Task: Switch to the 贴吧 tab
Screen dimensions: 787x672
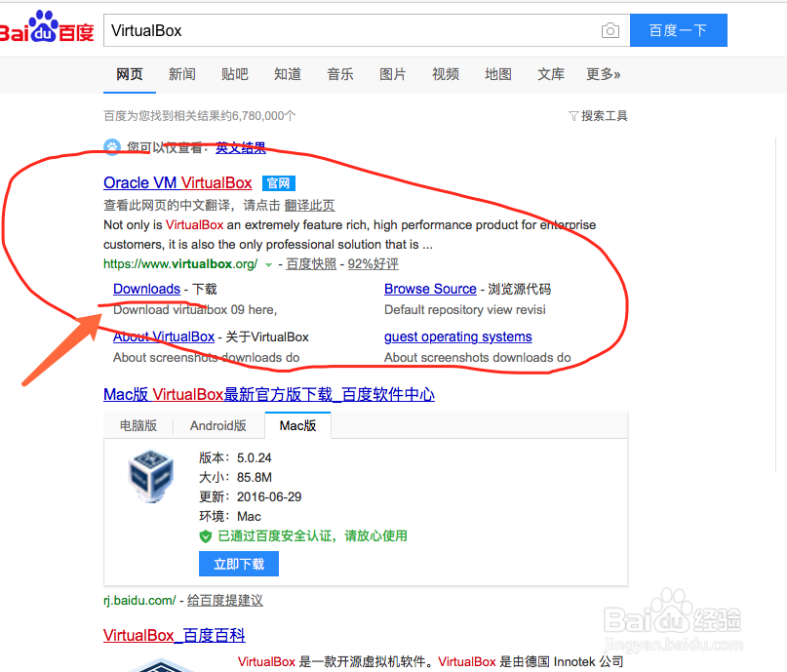Action: pos(234,74)
